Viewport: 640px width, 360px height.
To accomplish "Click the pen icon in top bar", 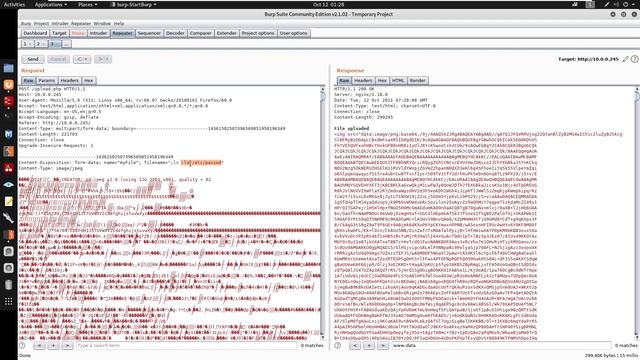I will coord(607,4).
